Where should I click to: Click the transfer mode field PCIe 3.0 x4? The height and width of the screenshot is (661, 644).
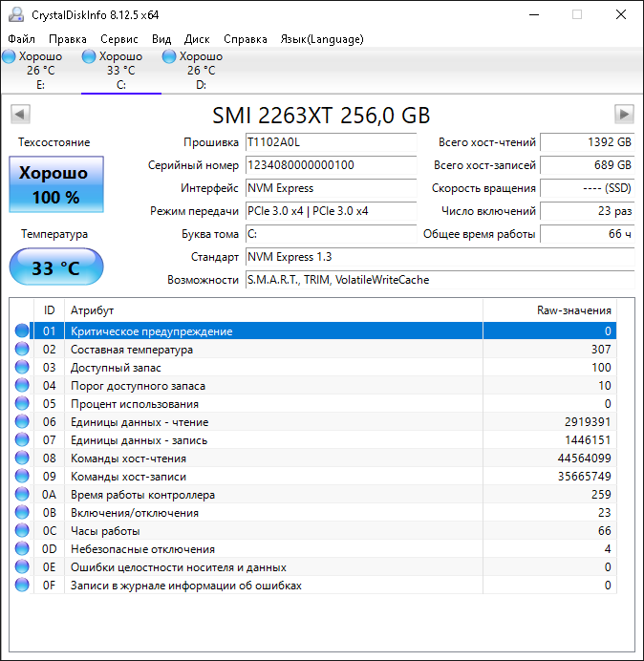331,211
